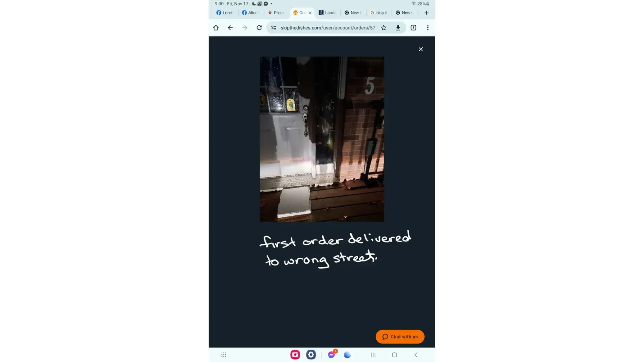This screenshot has width=644, height=362.
Task: Start a chat via Chat with us
Action: click(400, 337)
